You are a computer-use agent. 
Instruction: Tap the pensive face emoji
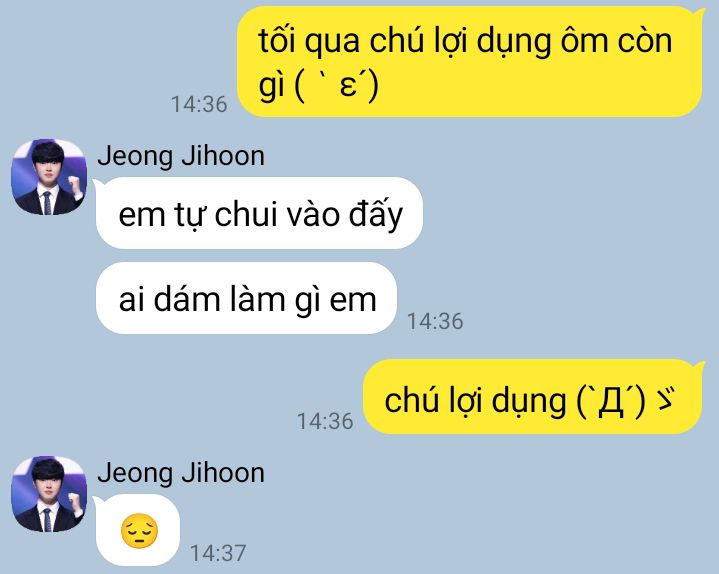139,531
